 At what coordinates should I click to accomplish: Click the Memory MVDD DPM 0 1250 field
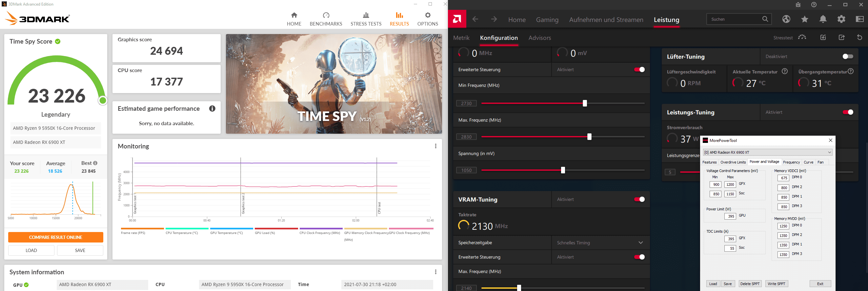pyautogui.click(x=783, y=226)
